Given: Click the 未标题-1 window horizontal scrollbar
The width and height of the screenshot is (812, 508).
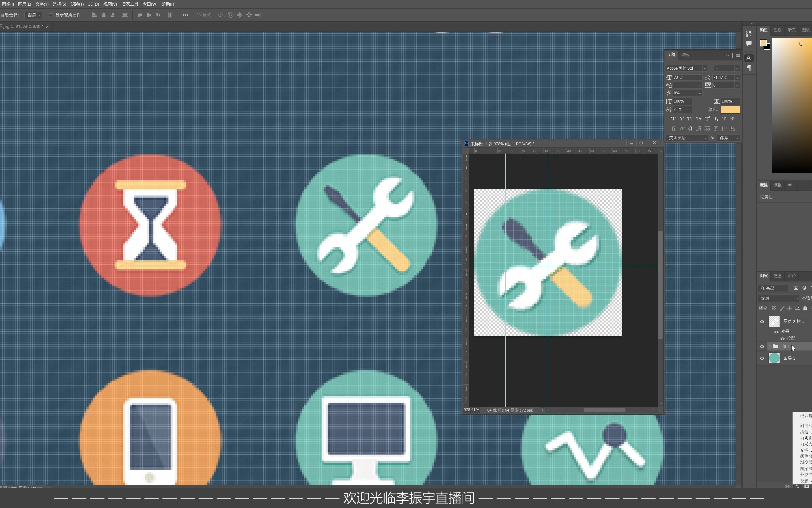Looking at the screenshot, I should tap(605, 410).
